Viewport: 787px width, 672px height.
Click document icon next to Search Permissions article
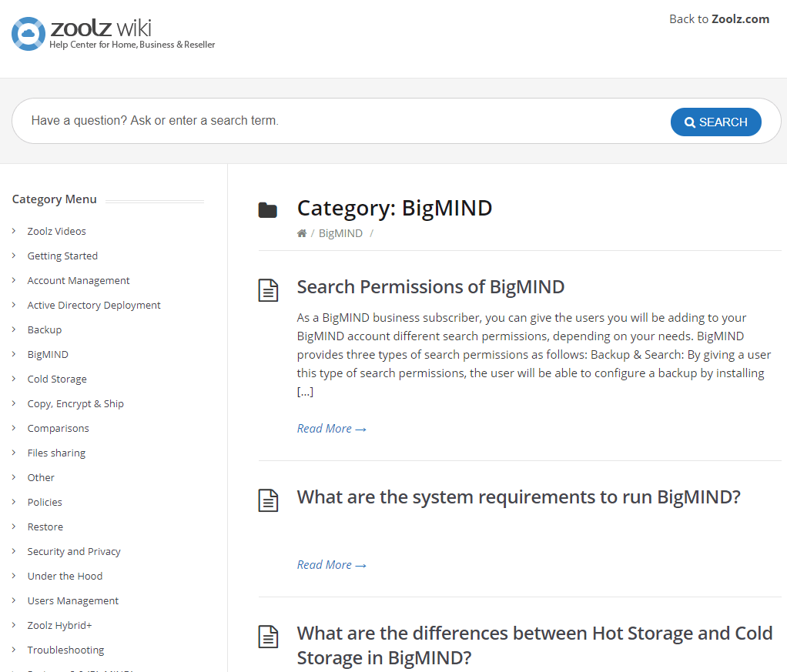click(268, 290)
